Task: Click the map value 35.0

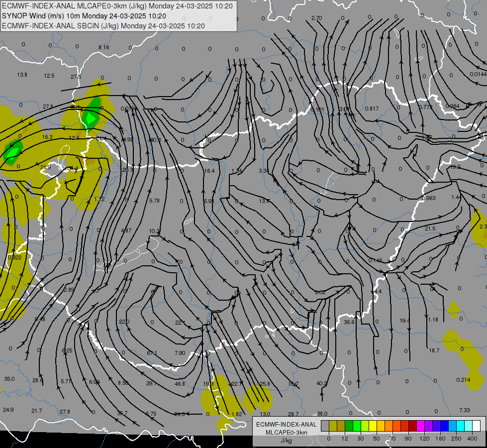Action: 9,379
